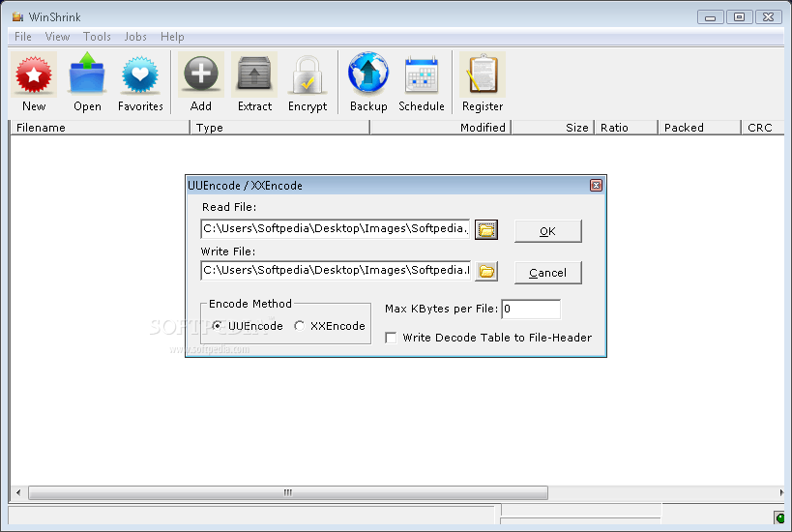
Task: Click into the Read File path field
Action: (336, 229)
